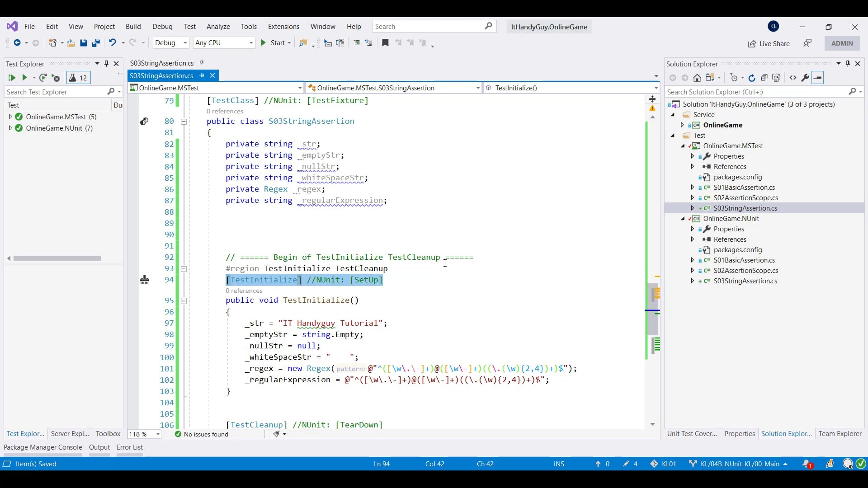Pin the S03StringAssertion.cs tab
This screenshot has width=868, height=488.
[x=202, y=75]
